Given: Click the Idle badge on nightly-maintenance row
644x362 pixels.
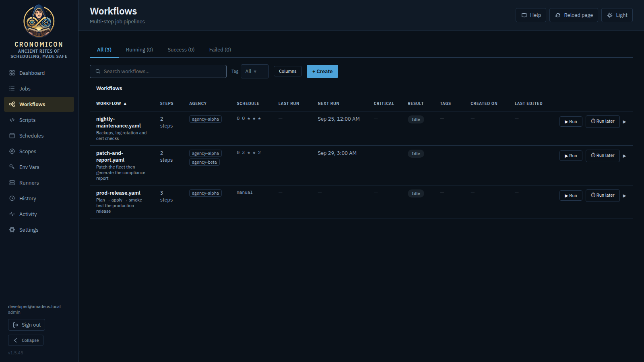Looking at the screenshot, I should pos(416,119).
